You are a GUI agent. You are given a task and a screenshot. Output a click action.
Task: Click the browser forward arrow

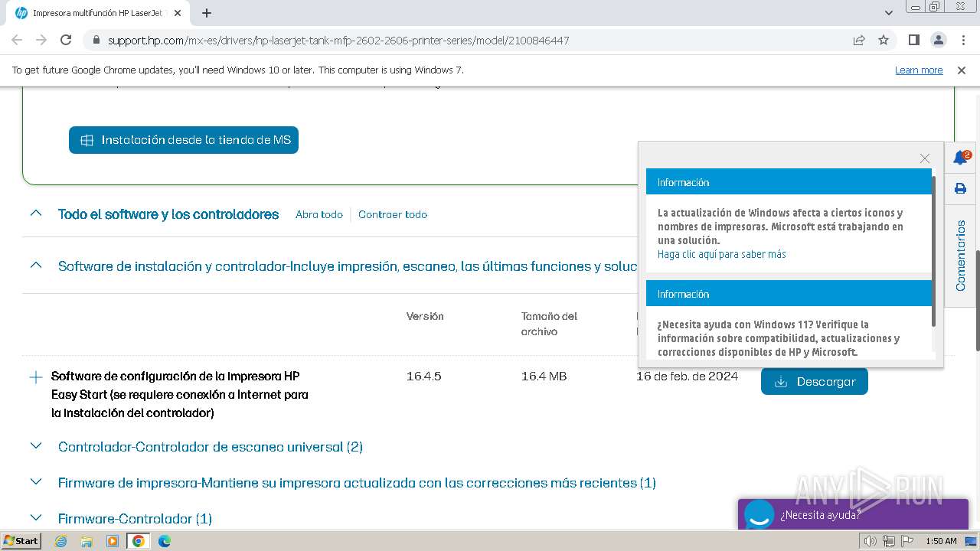pos(41,40)
